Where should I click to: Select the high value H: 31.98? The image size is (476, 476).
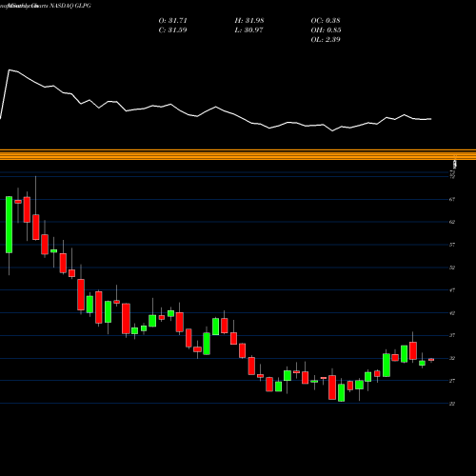[249, 21]
